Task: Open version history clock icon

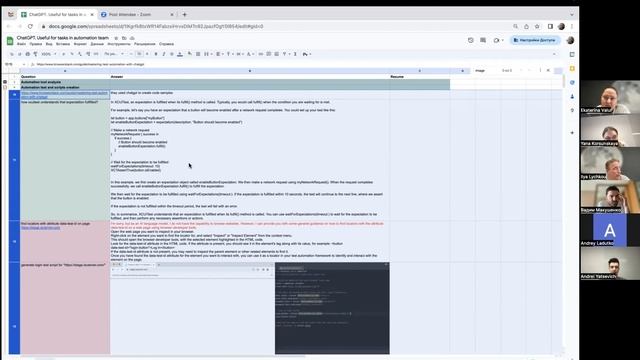Action: (x=471, y=40)
